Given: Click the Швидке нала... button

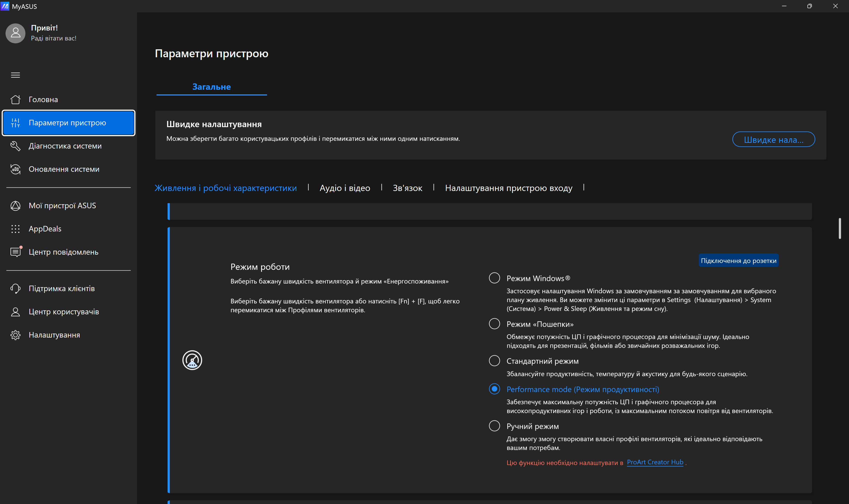Looking at the screenshot, I should click(773, 139).
